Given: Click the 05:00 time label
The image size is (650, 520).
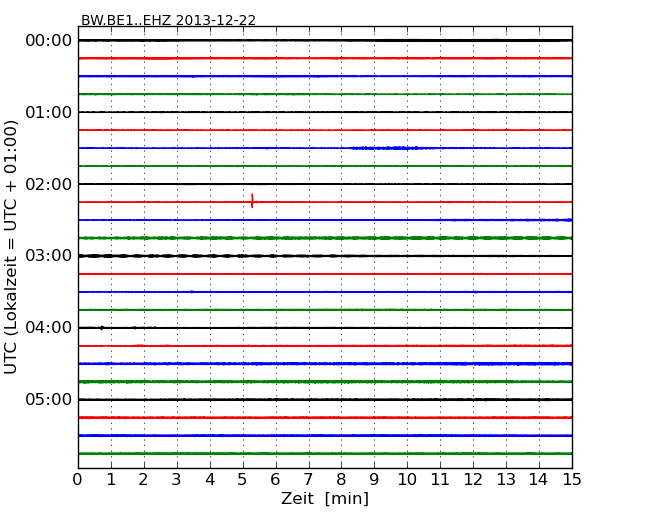Looking at the screenshot, I should pos(49,399).
